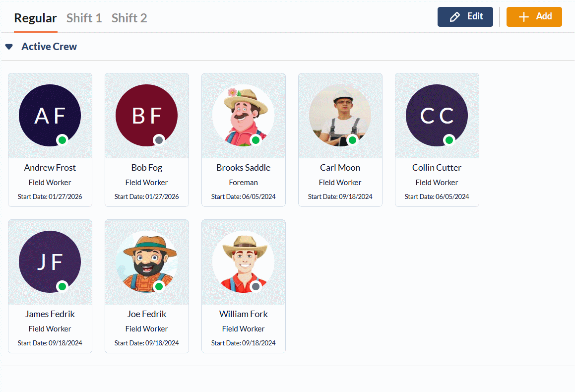
Task: Collapse the Active Crew section arrow
Action: pyautogui.click(x=9, y=47)
